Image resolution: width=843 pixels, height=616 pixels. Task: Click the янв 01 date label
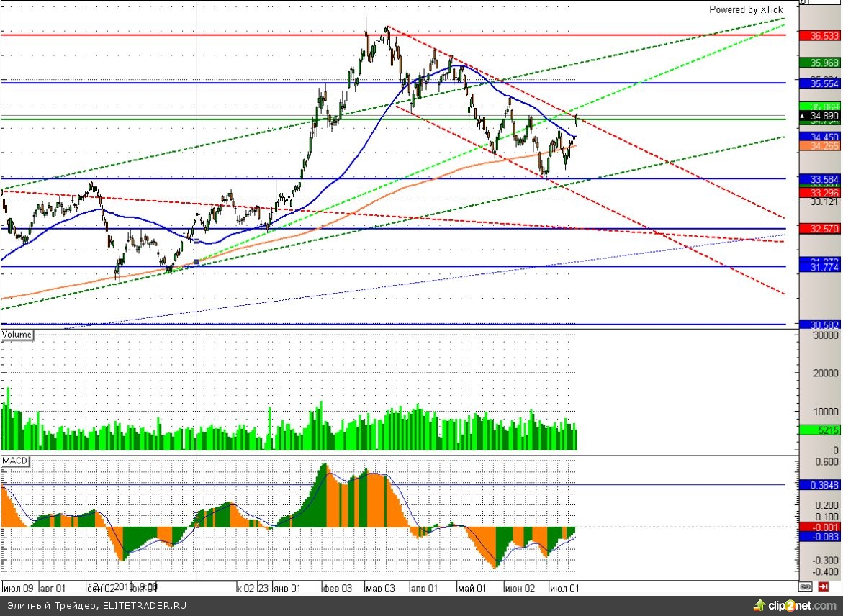pos(287,588)
